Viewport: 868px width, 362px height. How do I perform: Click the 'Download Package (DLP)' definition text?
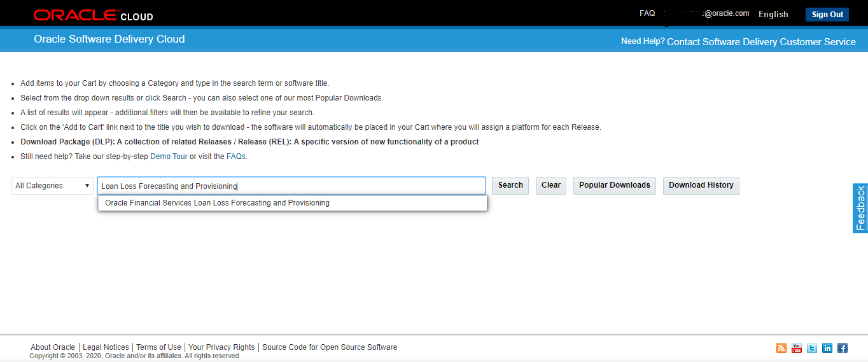tap(249, 142)
